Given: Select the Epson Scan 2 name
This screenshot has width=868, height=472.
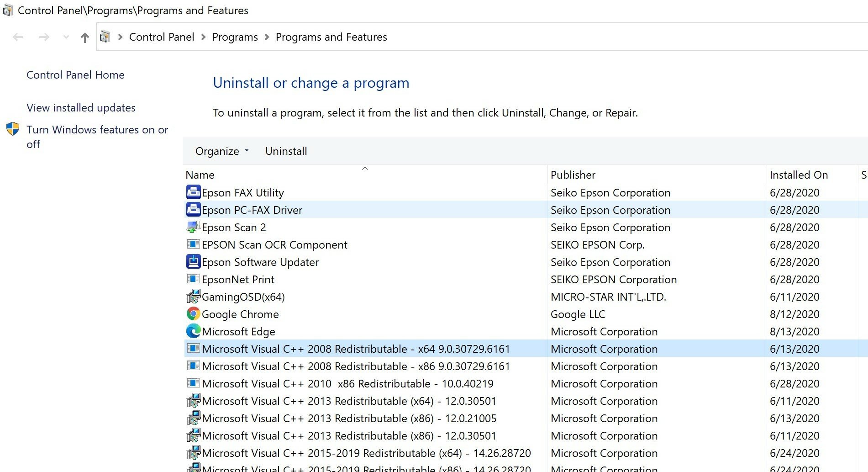Looking at the screenshot, I should coord(234,228).
